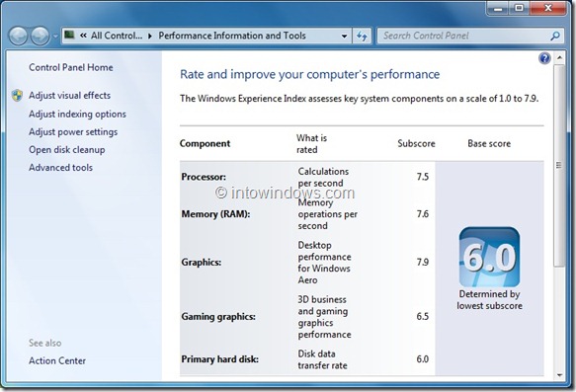Screen dimensions: 576x392
Task: Click heading 'Rate and improve your computer's performance'
Action: (x=309, y=74)
